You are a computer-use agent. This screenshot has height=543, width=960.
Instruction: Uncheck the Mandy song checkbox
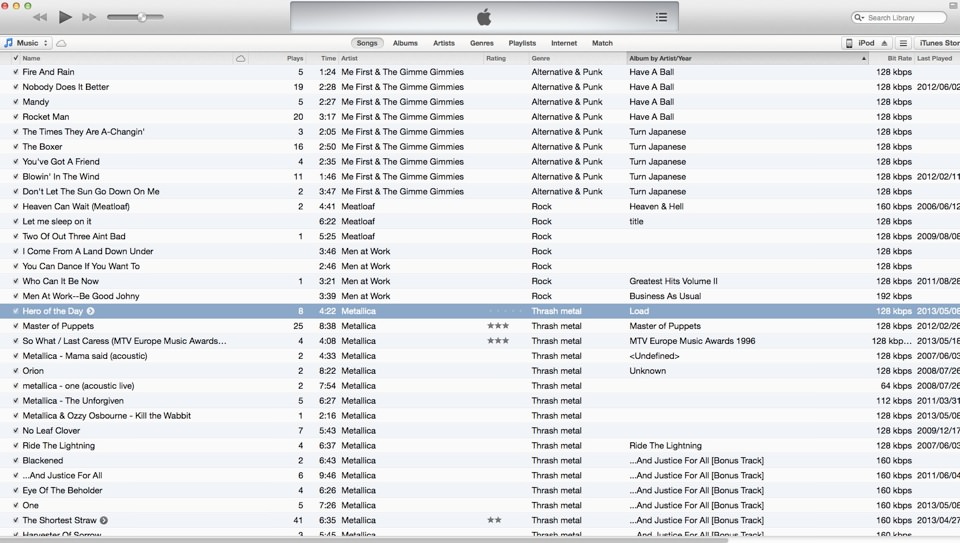coord(15,102)
